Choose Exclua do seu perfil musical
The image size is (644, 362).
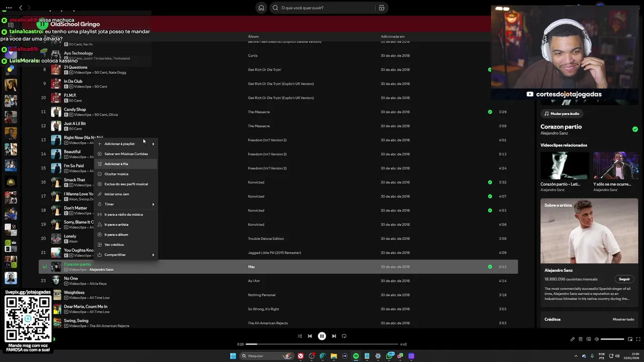coord(126,184)
